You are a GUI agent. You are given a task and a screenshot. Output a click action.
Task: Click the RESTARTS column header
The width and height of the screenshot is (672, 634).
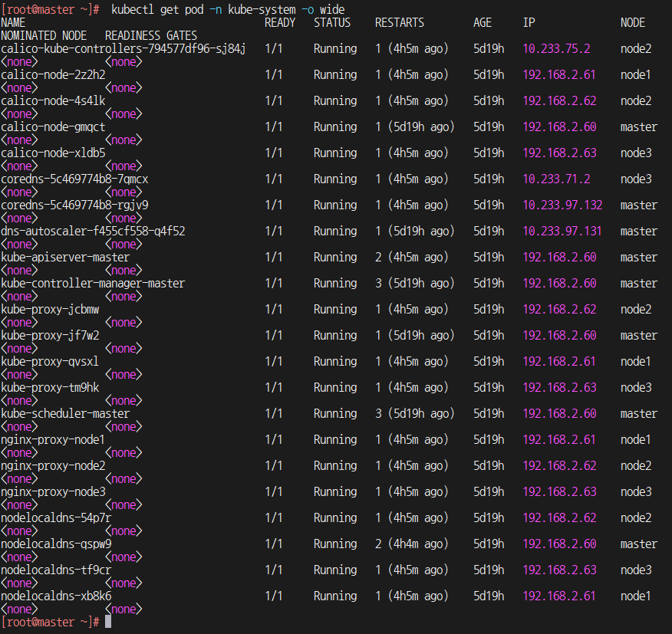click(x=400, y=23)
